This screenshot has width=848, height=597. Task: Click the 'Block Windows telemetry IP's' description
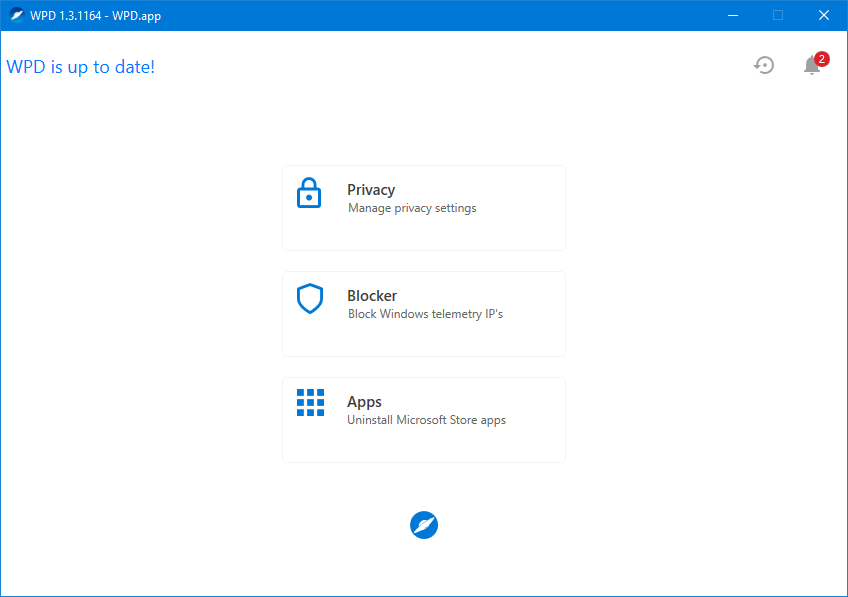point(425,314)
